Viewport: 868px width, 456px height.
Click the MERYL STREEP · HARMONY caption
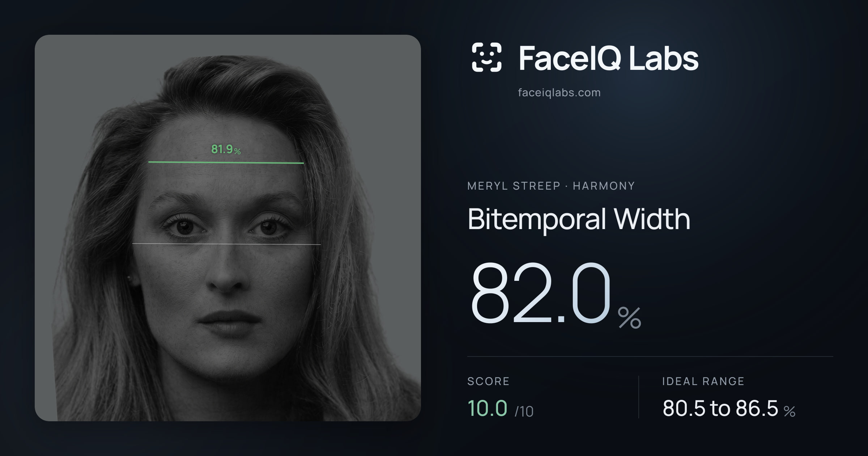pyautogui.click(x=551, y=186)
